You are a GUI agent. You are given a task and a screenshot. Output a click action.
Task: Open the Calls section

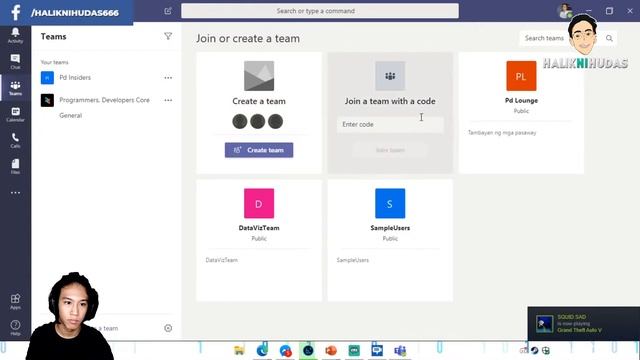15,140
